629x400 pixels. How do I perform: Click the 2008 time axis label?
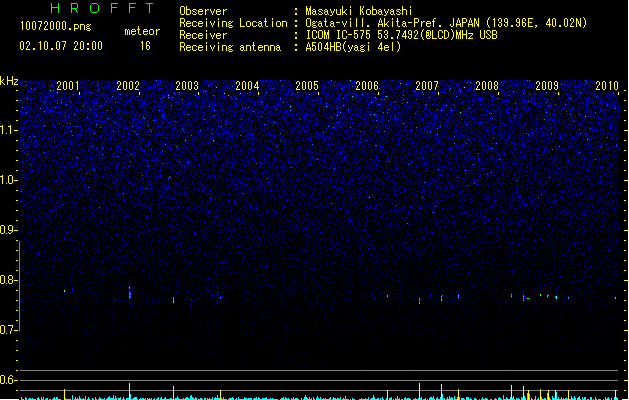pos(487,85)
